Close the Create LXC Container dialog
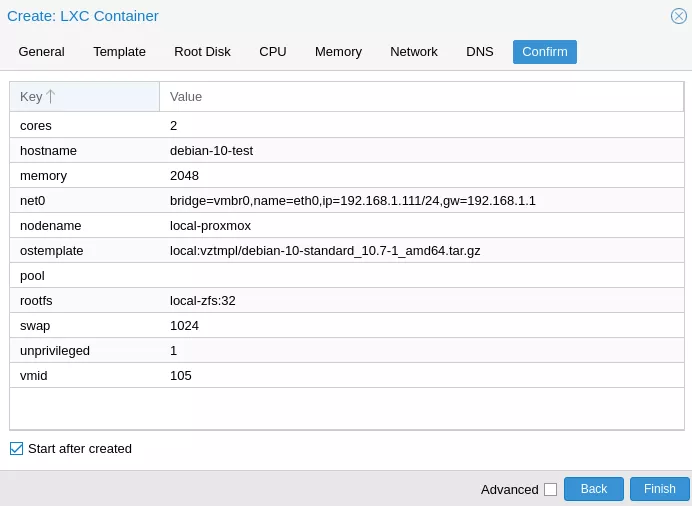Screen dimensions: 692x506 click(678, 16)
